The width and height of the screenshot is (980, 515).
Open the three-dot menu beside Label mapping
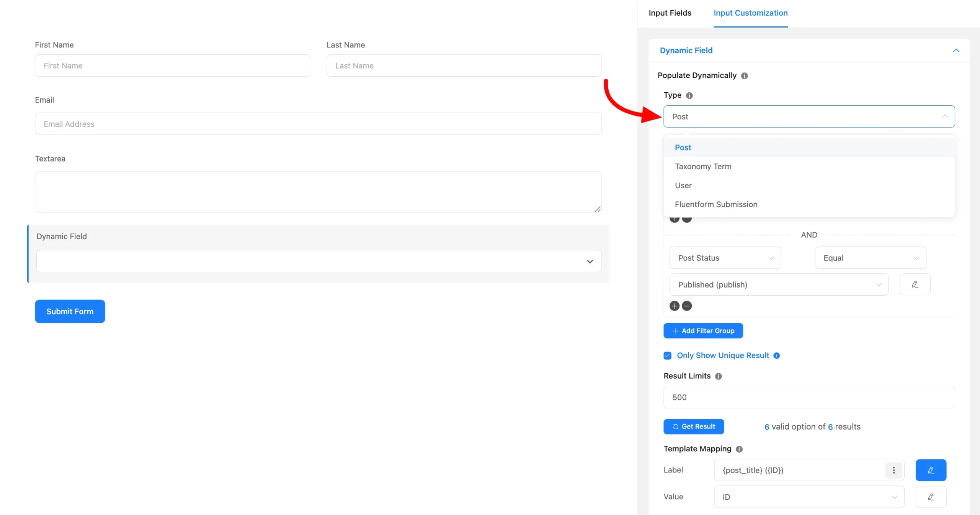coord(893,470)
